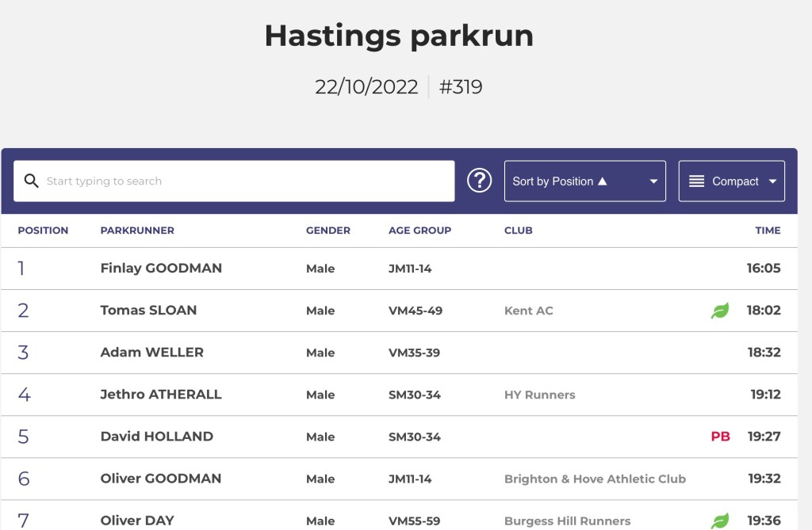Screen dimensions: 812x530
Task: Click the TIME column header
Action: tap(767, 231)
